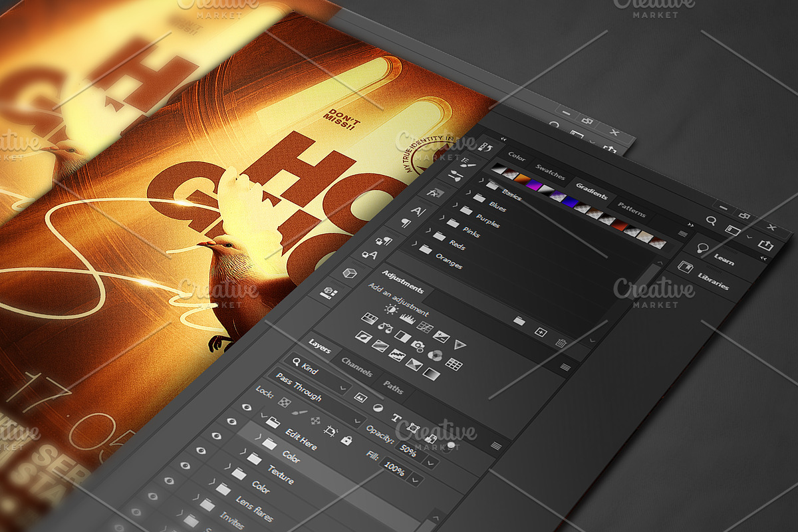This screenshot has width=798, height=532.
Task: Toggle lock image pixels brush
Action: pyautogui.click(x=299, y=412)
